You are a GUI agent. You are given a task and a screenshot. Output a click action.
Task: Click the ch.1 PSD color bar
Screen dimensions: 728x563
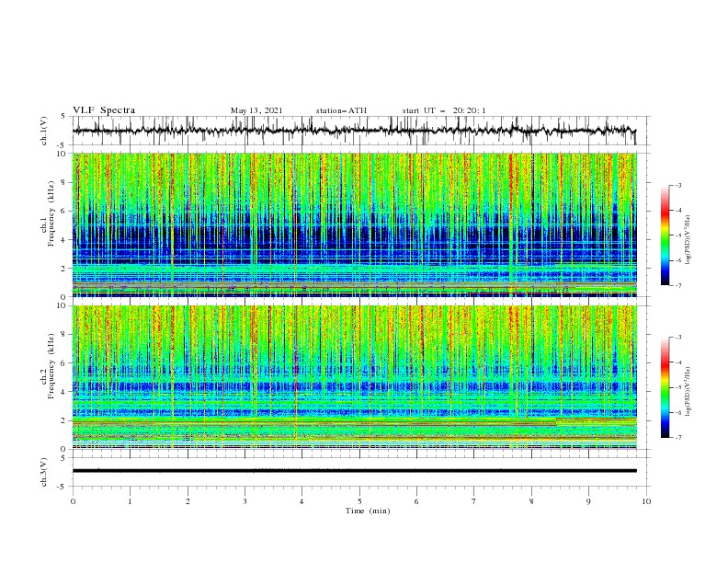pos(665,236)
